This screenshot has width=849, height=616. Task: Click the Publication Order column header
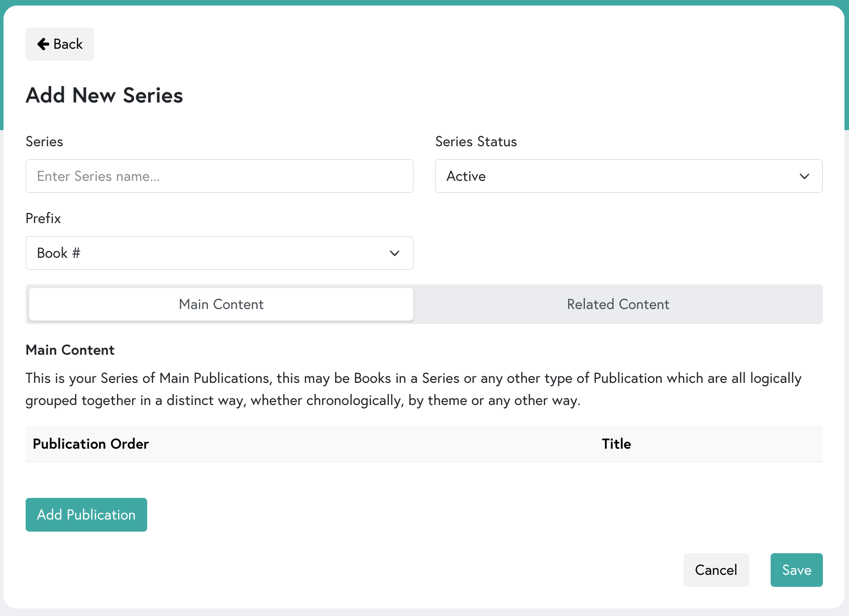90,444
